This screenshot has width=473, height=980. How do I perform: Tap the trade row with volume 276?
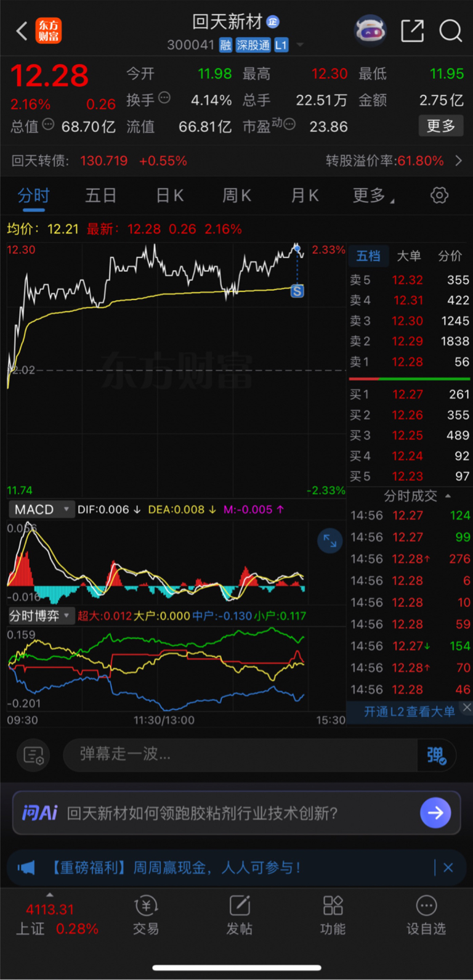tap(410, 559)
